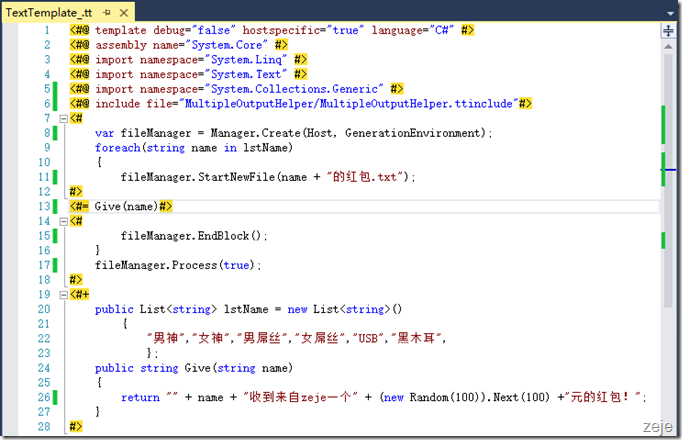Click the string "黑木耳" on line 22
Viewport: 682px width, 440px height.
416,338
